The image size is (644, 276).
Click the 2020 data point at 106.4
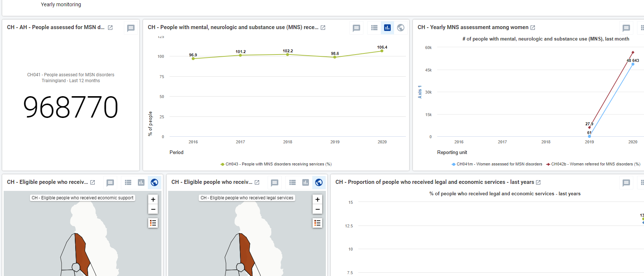coord(382,51)
